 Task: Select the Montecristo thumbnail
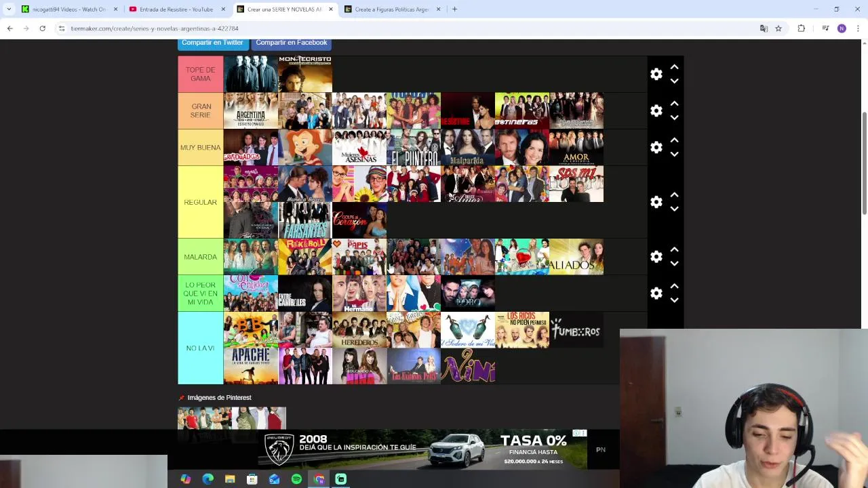pos(305,74)
